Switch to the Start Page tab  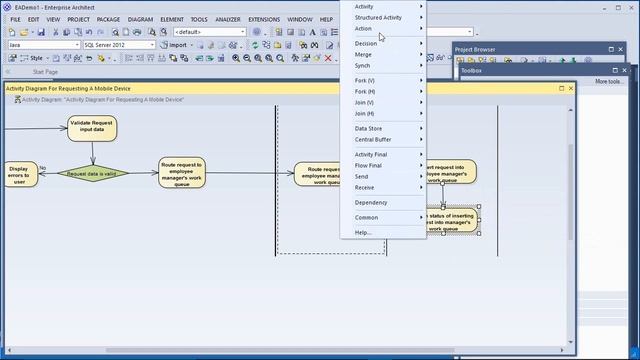coord(45,72)
